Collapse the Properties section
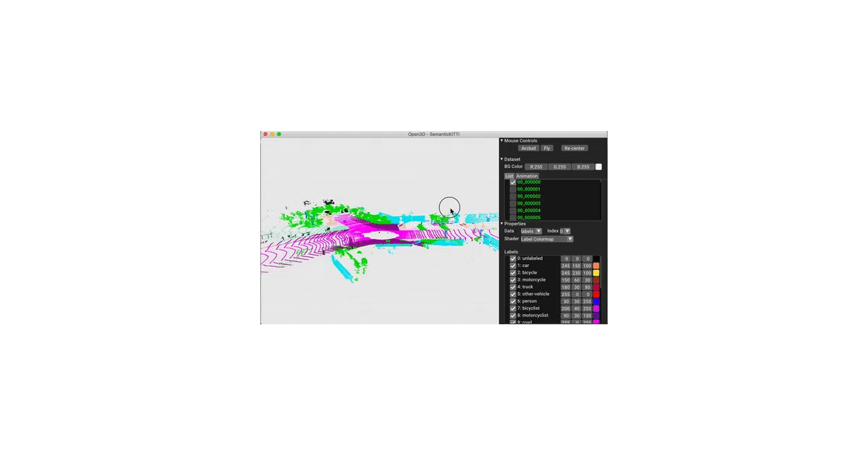Image resolution: width=868 pixels, height=456 pixels. (x=502, y=224)
